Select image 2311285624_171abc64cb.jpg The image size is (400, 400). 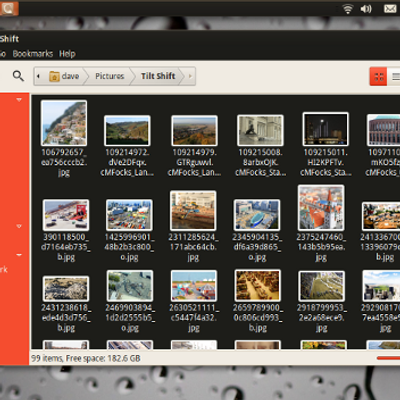point(193,211)
